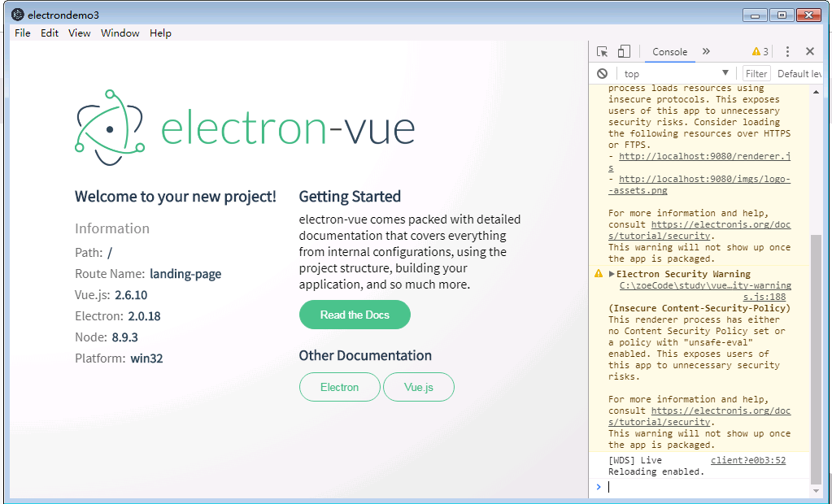Click the Electron version 2.0.18
Viewport: 832px width, 504px height.
pyautogui.click(x=144, y=316)
